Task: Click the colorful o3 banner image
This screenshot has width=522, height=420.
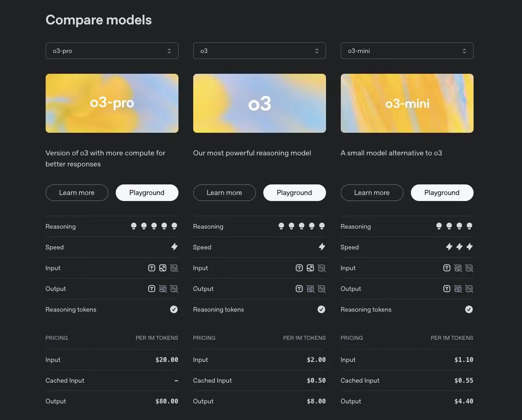Action: [x=259, y=103]
